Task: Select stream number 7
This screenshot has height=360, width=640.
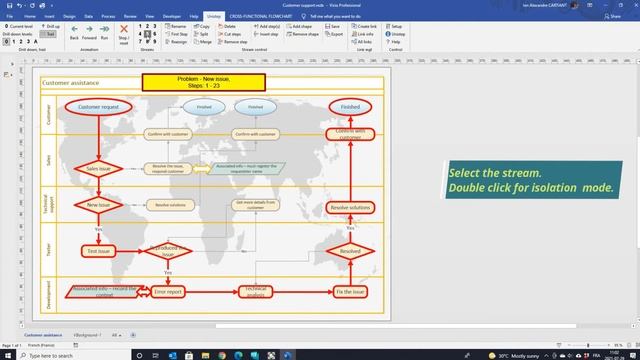Action: pyautogui.click(x=140, y=41)
